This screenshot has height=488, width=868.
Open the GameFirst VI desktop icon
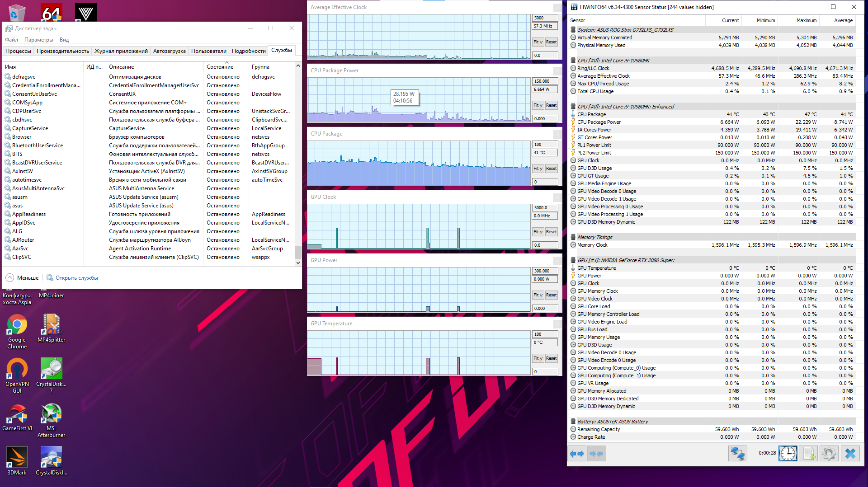coord(17,418)
